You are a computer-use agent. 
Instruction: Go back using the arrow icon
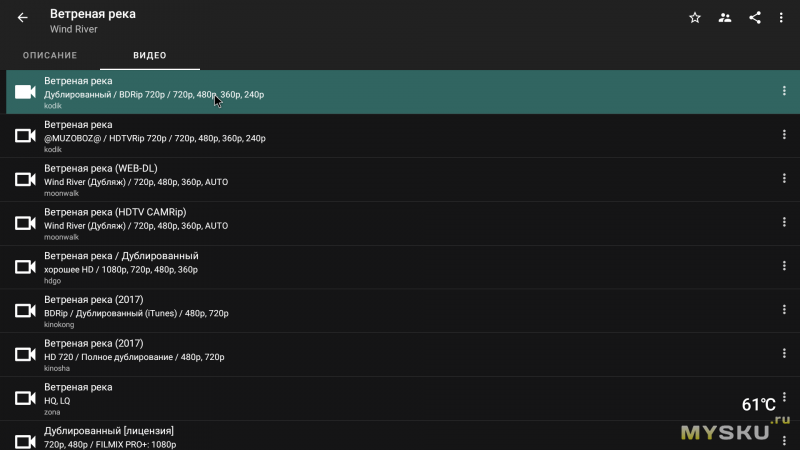tap(23, 18)
